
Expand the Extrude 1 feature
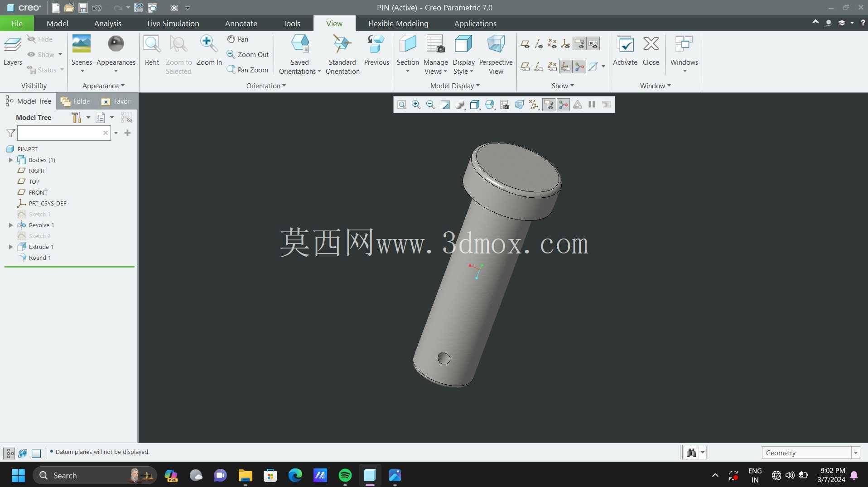click(11, 247)
